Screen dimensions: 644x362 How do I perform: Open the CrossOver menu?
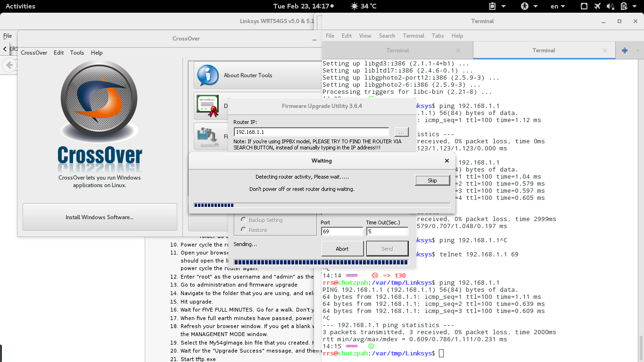tap(34, 53)
